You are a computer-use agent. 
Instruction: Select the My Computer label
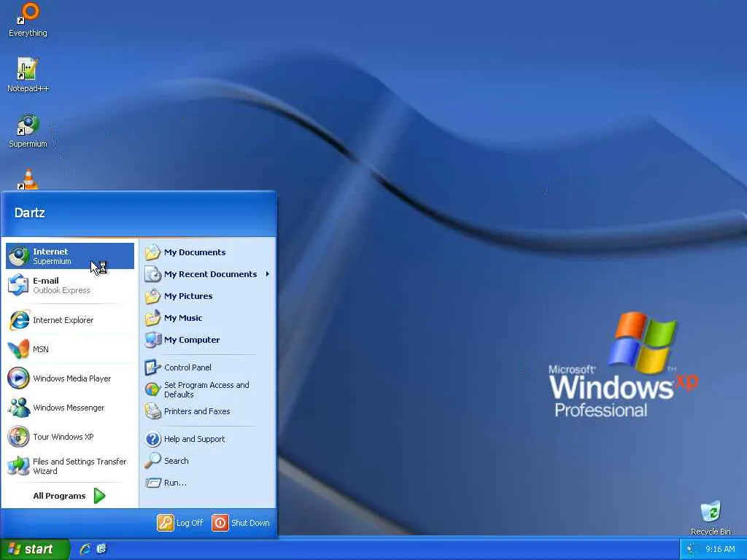192,340
